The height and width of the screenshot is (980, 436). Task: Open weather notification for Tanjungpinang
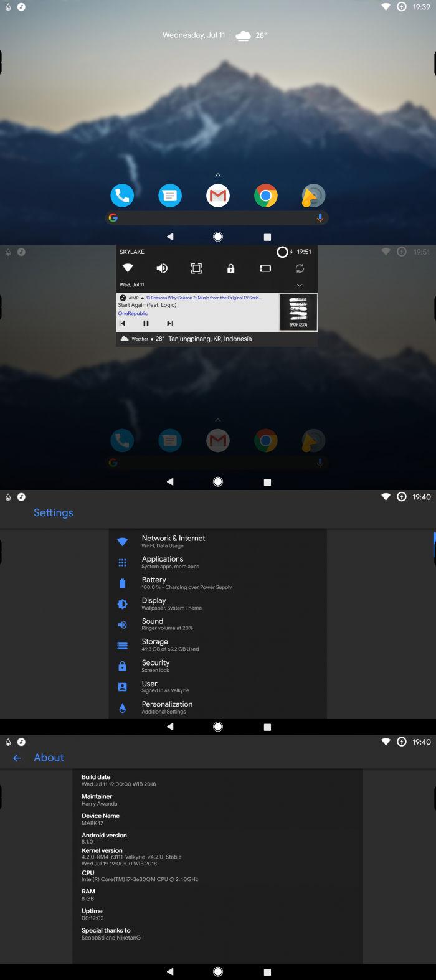pyautogui.click(x=217, y=339)
